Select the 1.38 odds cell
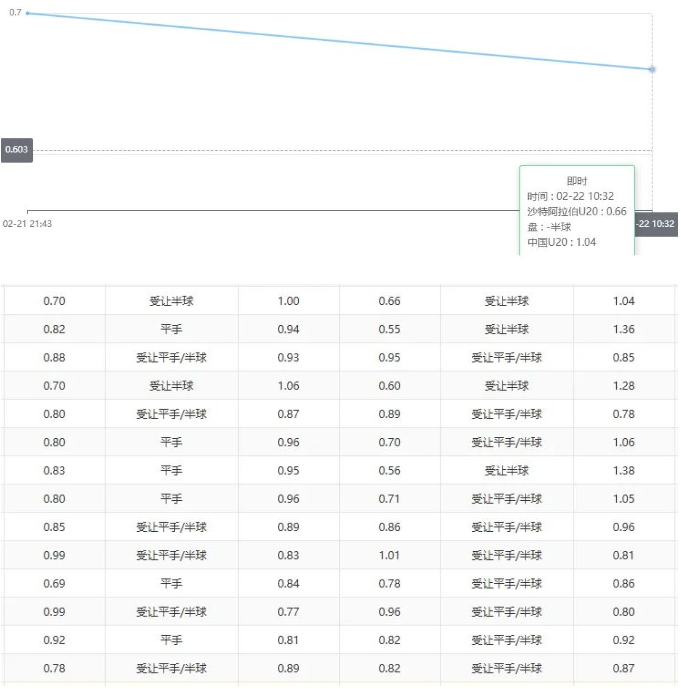This screenshot has height=689, width=681. (622, 471)
